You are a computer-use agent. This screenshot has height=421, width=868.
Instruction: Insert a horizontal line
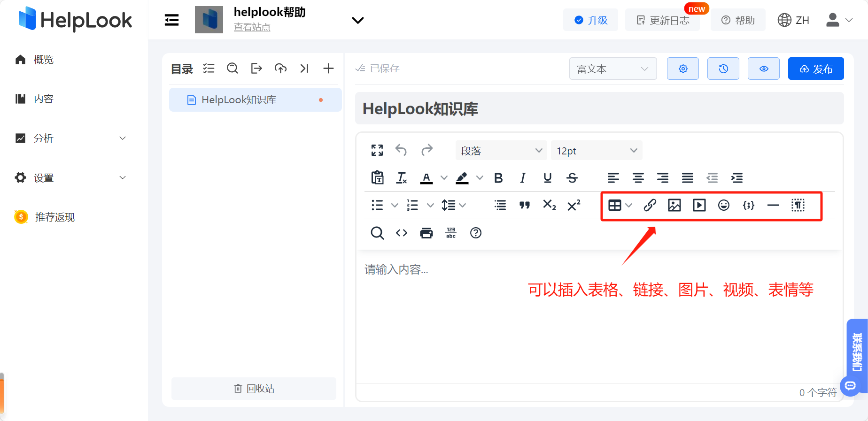click(773, 205)
